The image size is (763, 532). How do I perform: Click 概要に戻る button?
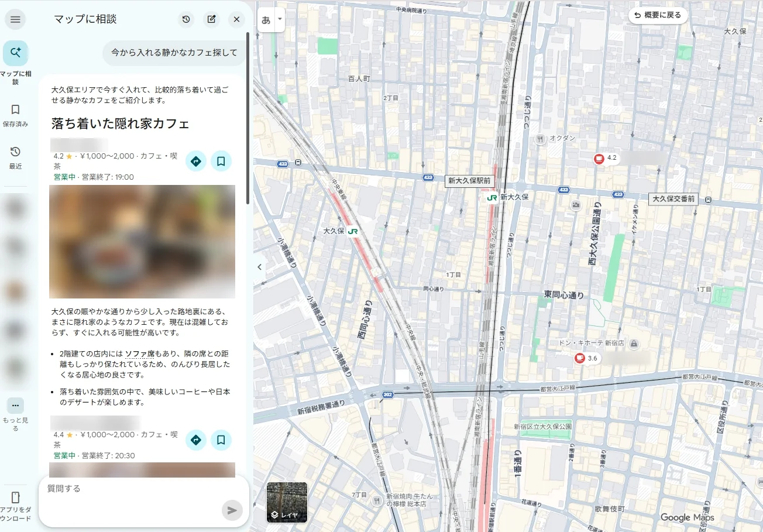coord(658,15)
